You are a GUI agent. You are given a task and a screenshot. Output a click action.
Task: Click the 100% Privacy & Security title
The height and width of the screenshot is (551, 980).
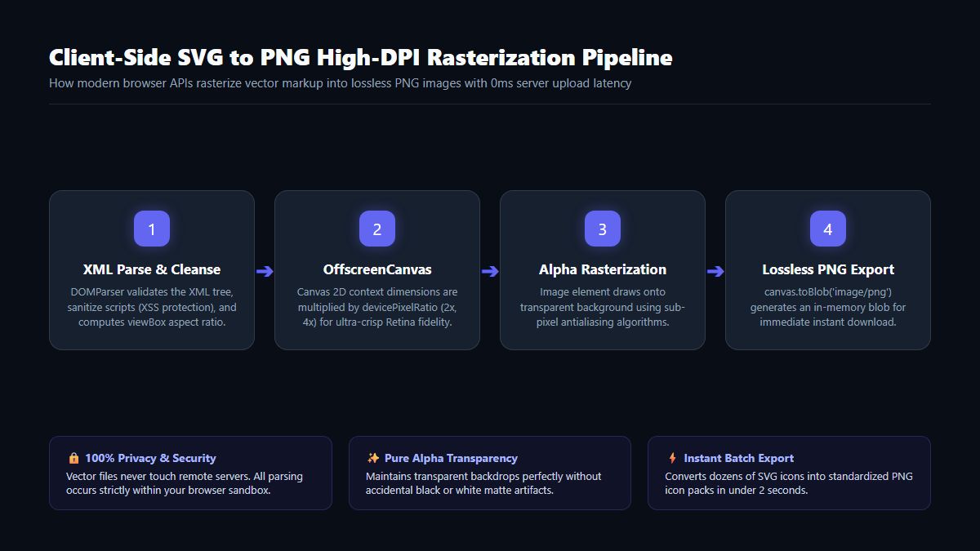[150, 458]
